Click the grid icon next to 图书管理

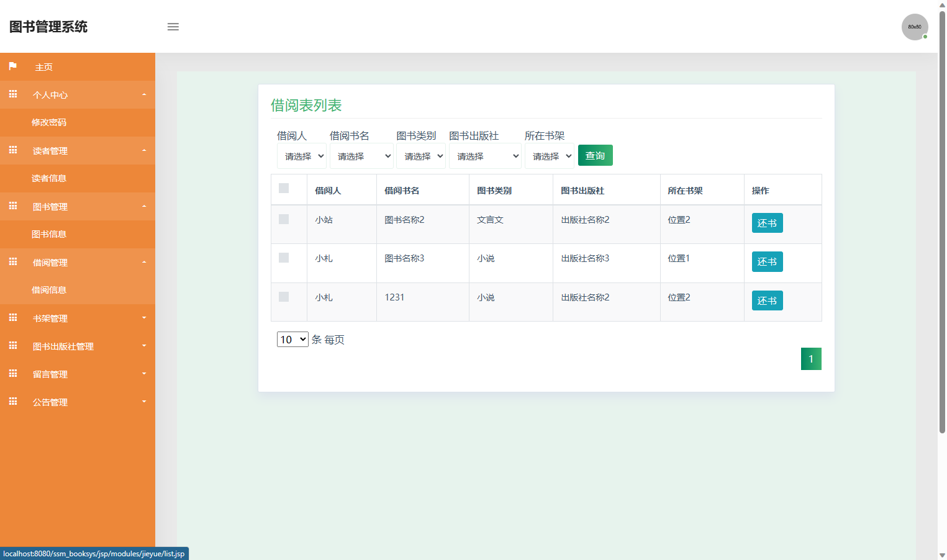(x=12, y=206)
